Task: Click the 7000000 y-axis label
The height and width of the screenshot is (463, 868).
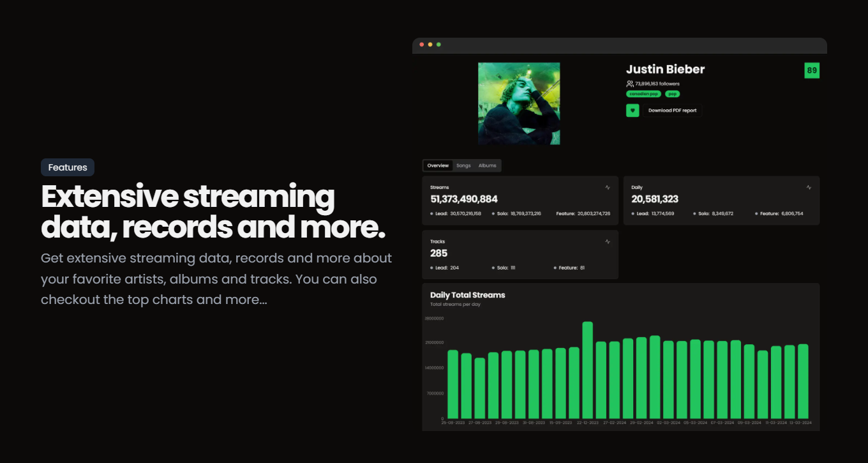Action: pyautogui.click(x=435, y=393)
